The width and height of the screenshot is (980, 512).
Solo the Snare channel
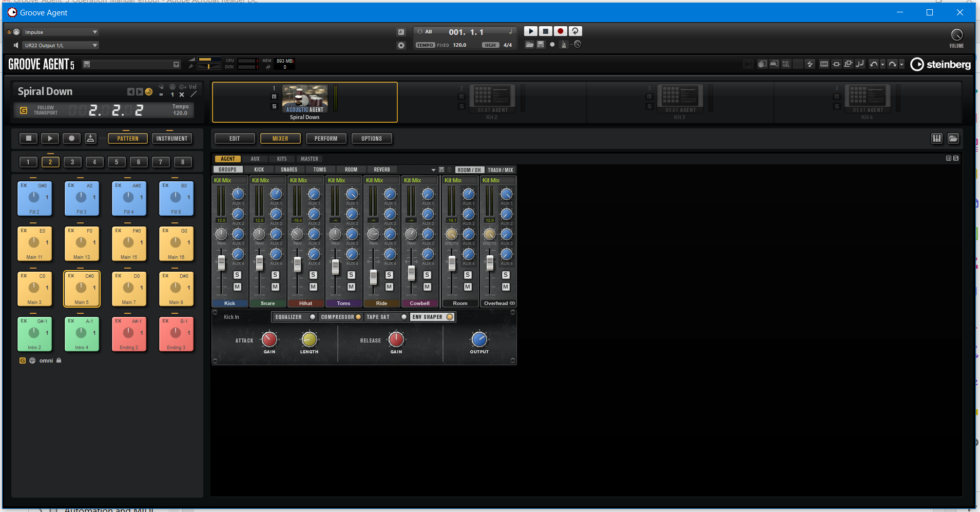(x=275, y=275)
